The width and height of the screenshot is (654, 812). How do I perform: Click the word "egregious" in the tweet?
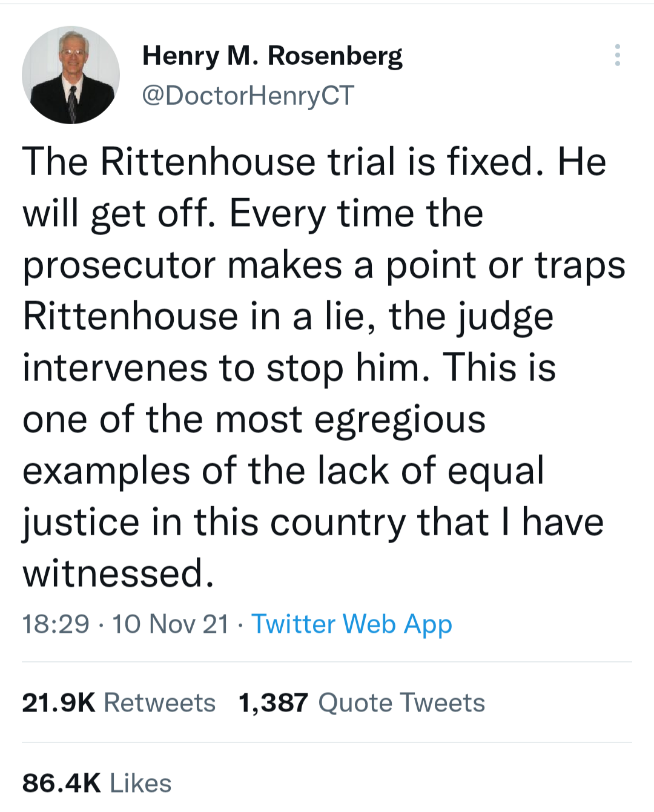(400, 420)
